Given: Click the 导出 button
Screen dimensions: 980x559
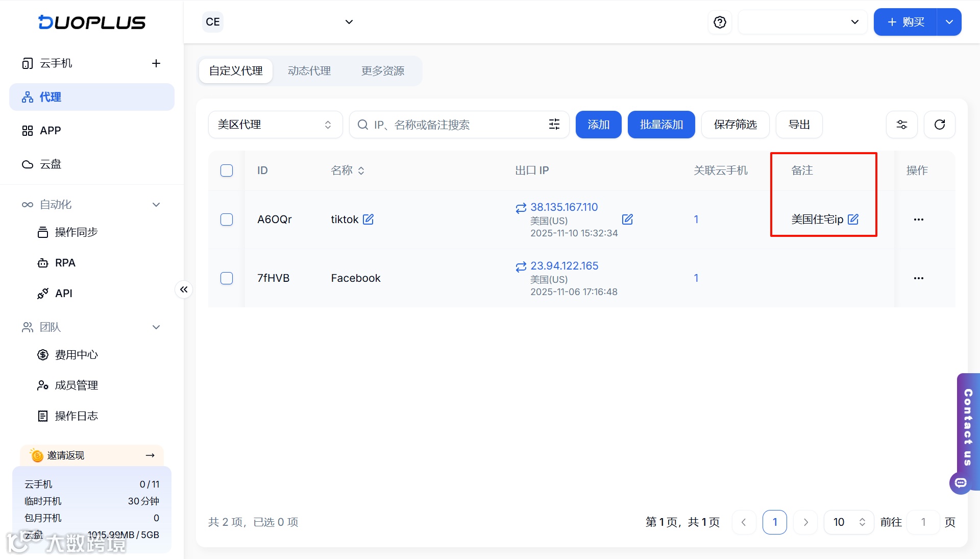Looking at the screenshot, I should click(799, 125).
